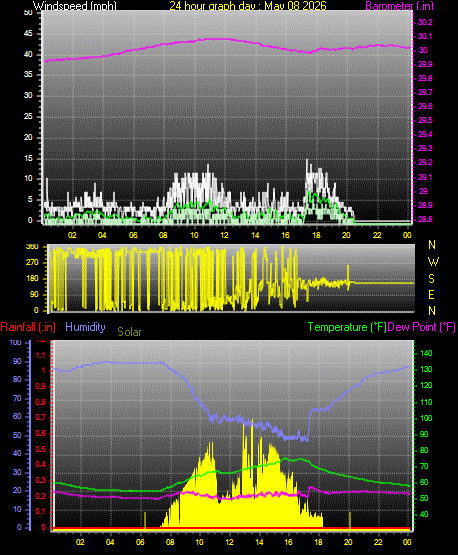Click the '15' windspeed axis value
Image resolution: width=458 pixels, height=555 pixels.
pos(28,158)
